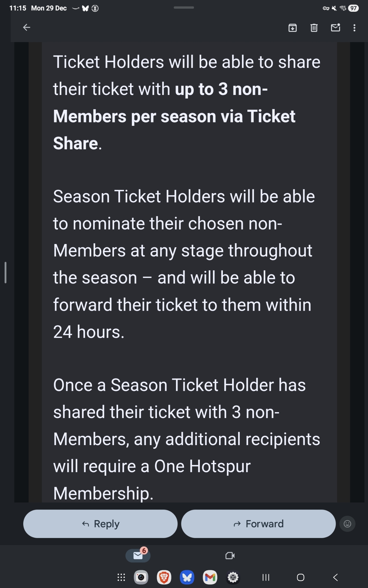Open the three-dot overflow menu
Image resolution: width=368 pixels, height=588 pixels.
(x=354, y=28)
